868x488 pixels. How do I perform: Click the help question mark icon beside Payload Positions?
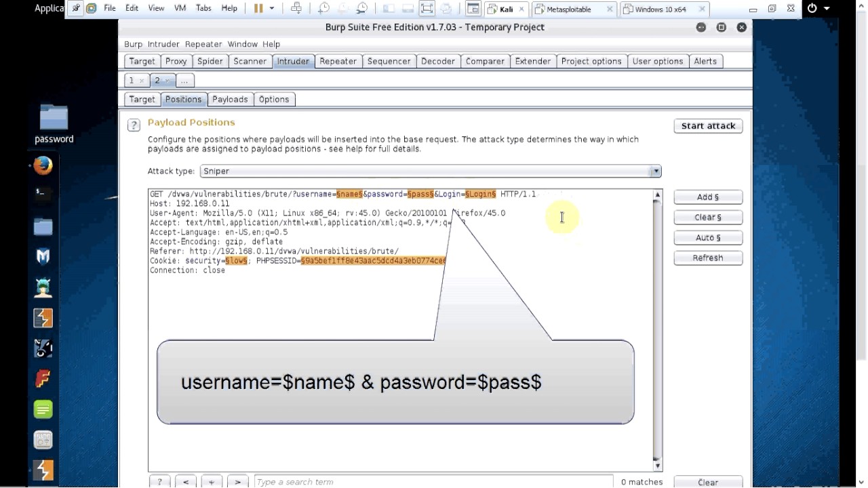pyautogui.click(x=134, y=125)
